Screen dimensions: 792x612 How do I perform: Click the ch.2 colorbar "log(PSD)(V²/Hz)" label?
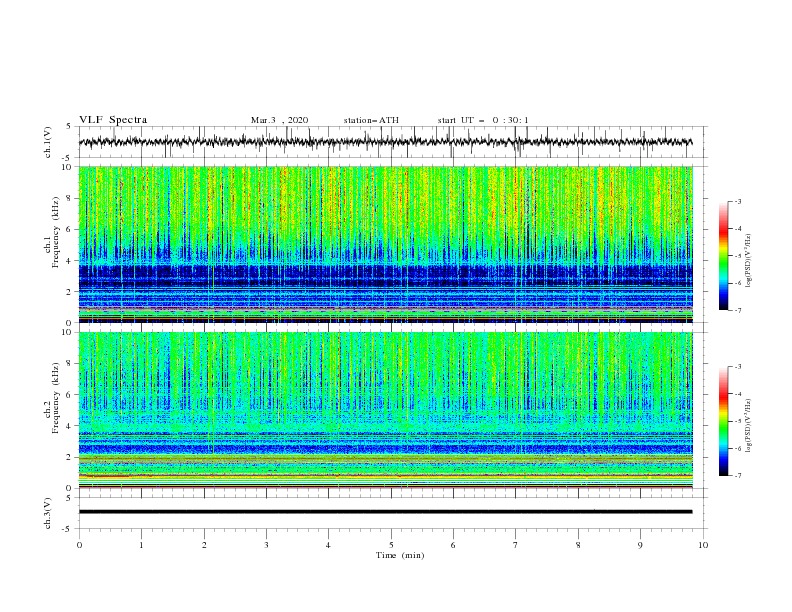click(748, 426)
